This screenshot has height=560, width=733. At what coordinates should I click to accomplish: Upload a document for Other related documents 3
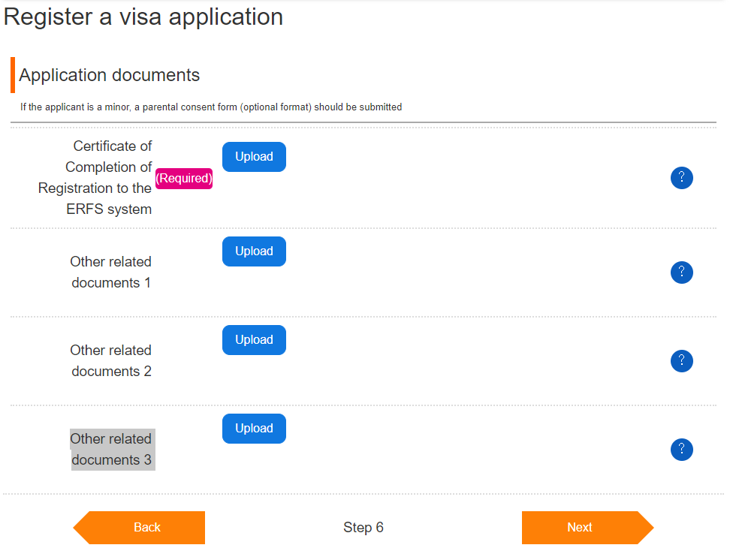(x=254, y=428)
